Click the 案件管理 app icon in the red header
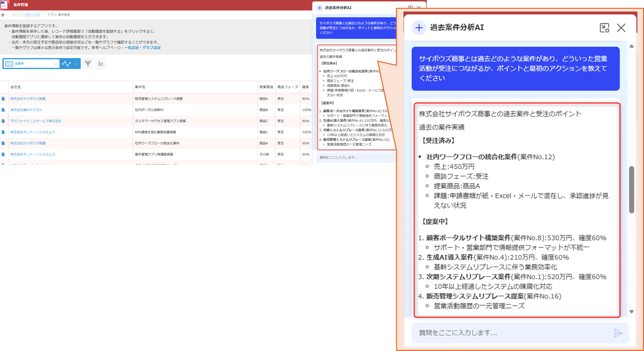This screenshot has width=644, height=351. click(x=4, y=4)
